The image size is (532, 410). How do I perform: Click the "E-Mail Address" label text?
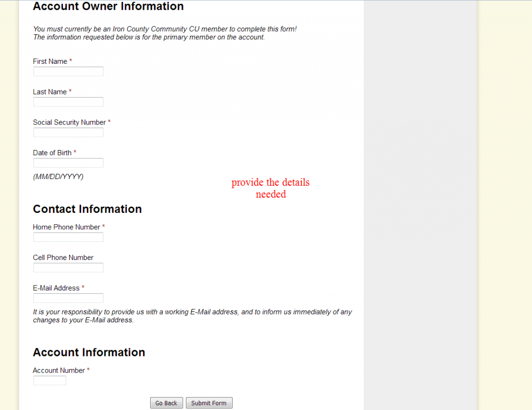pos(56,288)
